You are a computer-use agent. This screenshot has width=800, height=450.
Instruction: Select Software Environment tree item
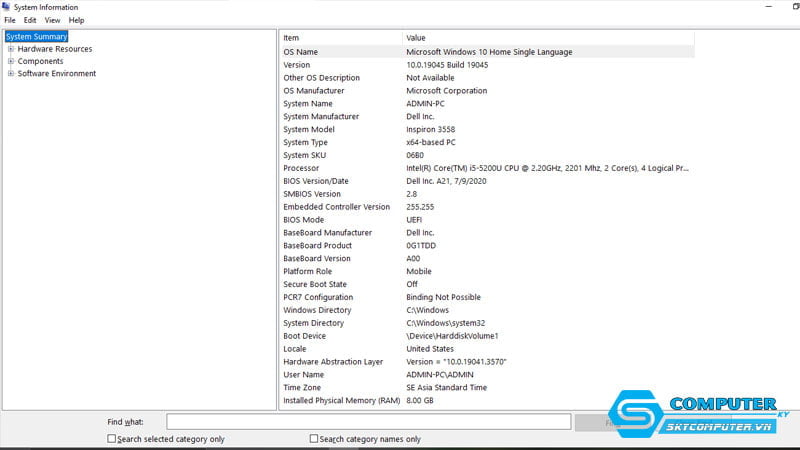[x=57, y=73]
